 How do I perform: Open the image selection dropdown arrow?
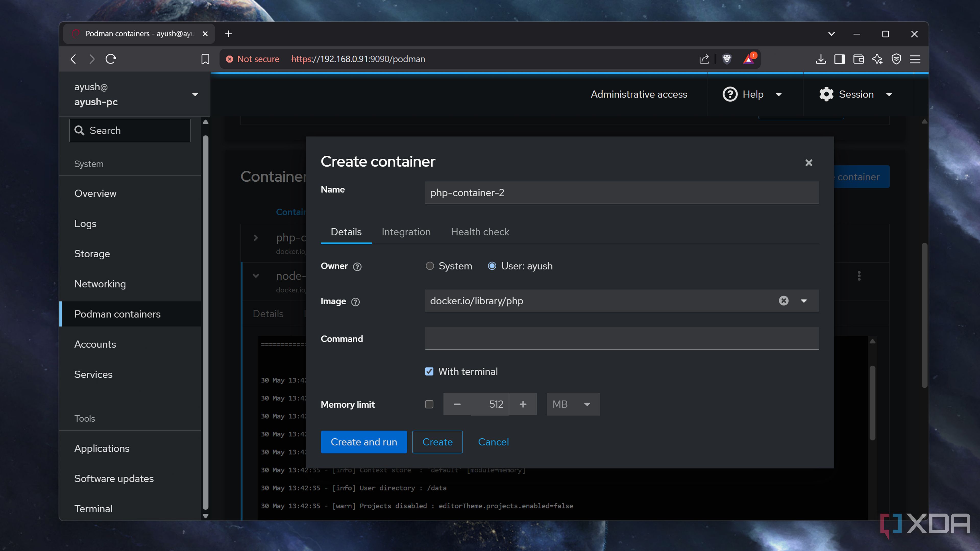coord(804,301)
